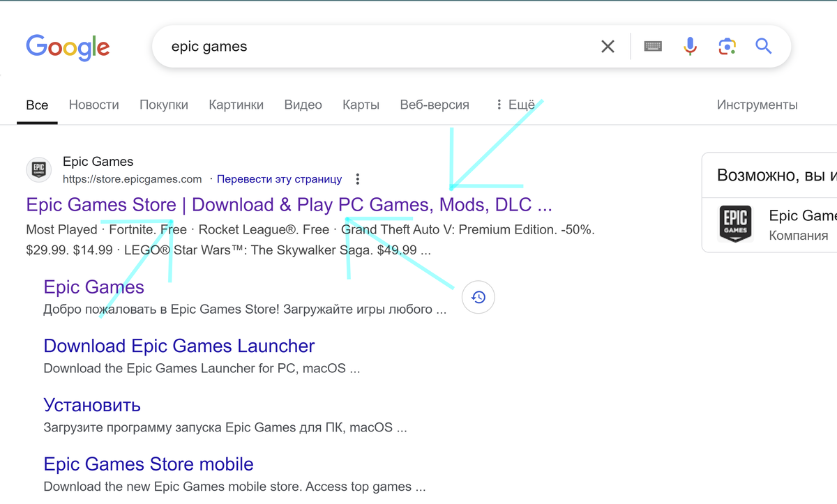
Task: Start voice search with microphone
Action: (690, 47)
